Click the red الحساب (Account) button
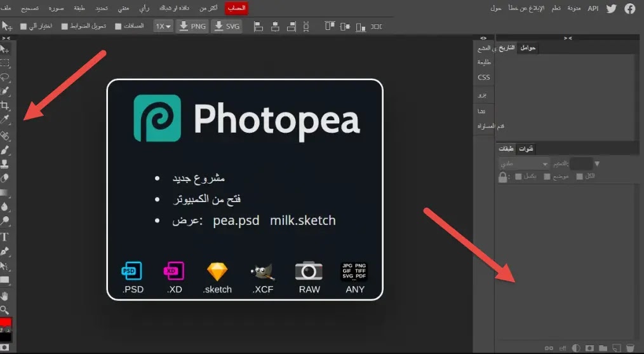This screenshot has width=644, height=354. click(x=236, y=8)
